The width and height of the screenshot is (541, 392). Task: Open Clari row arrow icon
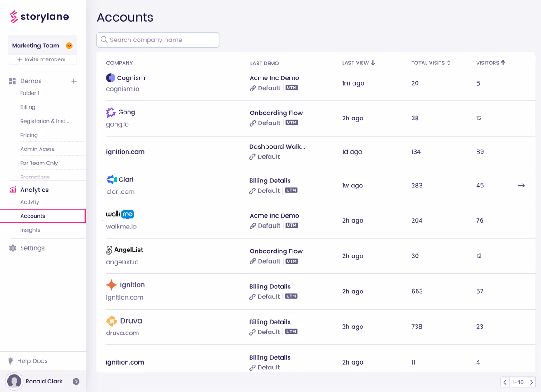tap(522, 186)
